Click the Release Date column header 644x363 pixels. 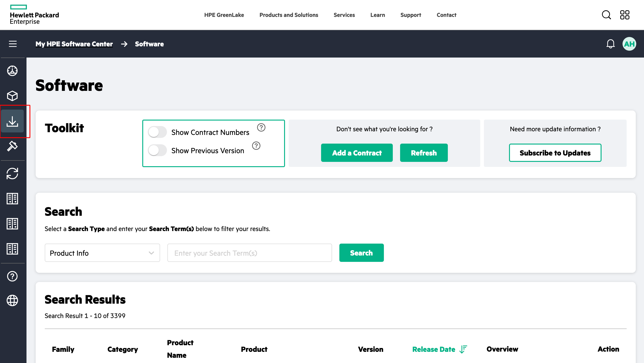point(434,349)
